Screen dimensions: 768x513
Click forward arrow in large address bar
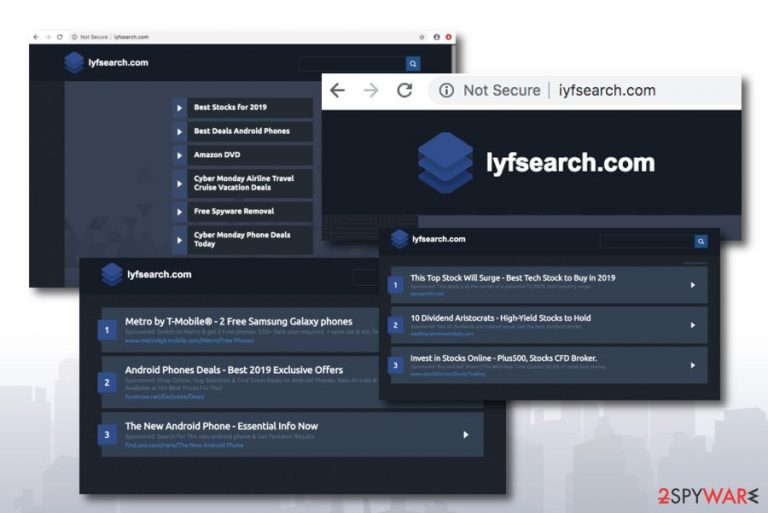(x=371, y=91)
